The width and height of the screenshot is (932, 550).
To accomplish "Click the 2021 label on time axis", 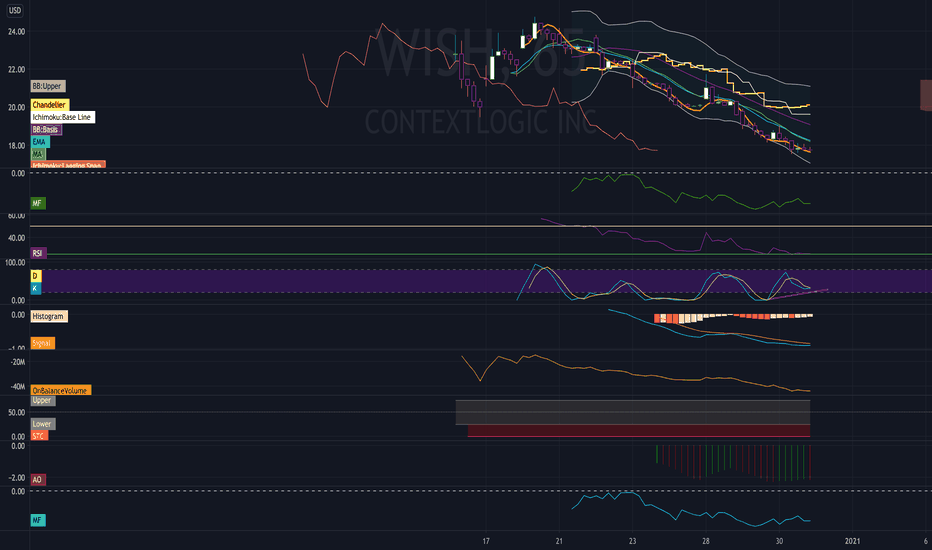I will [852, 541].
